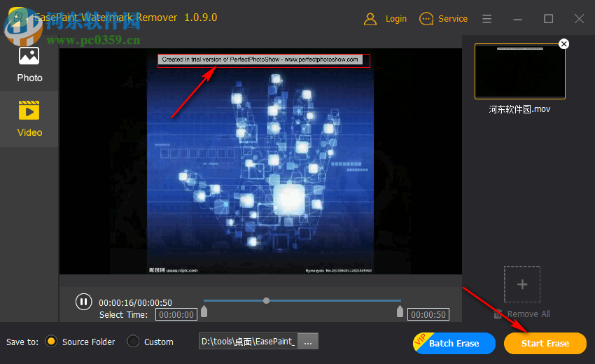Pause the video playback
Image resolution: width=595 pixels, height=364 pixels.
click(83, 302)
